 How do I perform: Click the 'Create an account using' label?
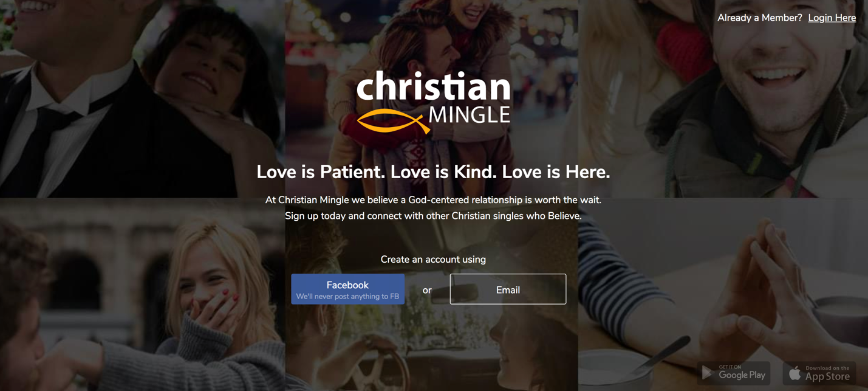(433, 259)
